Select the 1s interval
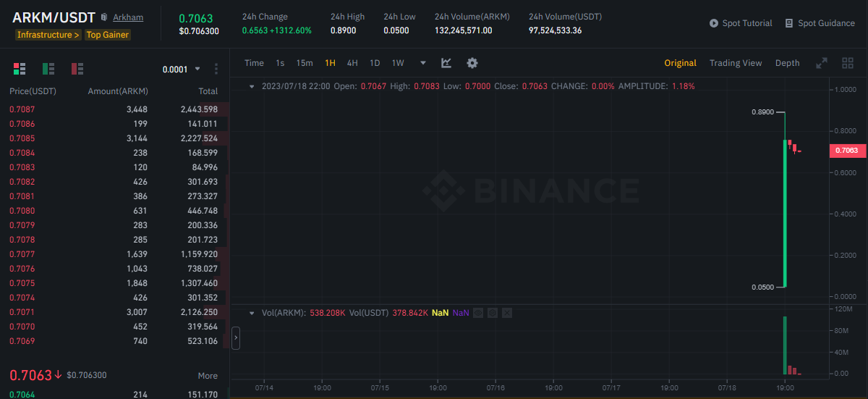868x399 pixels. coord(280,63)
